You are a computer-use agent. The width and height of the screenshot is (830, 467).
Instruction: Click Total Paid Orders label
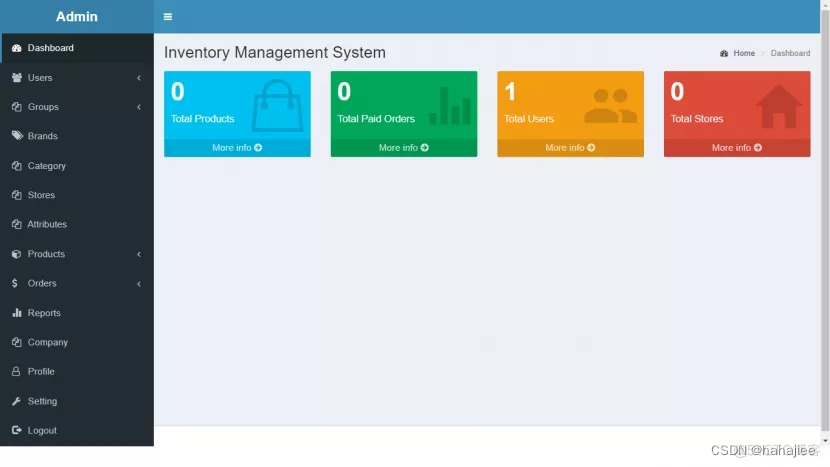coord(376,119)
